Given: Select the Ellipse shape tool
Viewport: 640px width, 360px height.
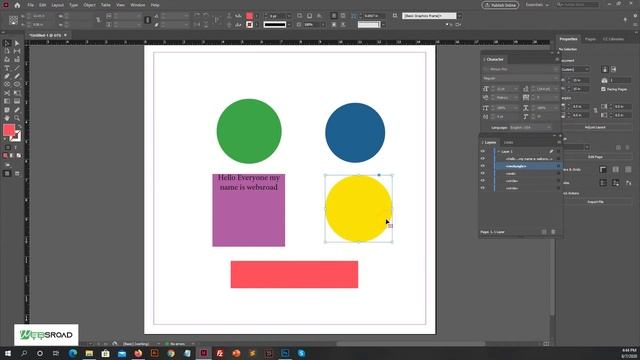Looking at the screenshot, I should [x=17, y=84].
